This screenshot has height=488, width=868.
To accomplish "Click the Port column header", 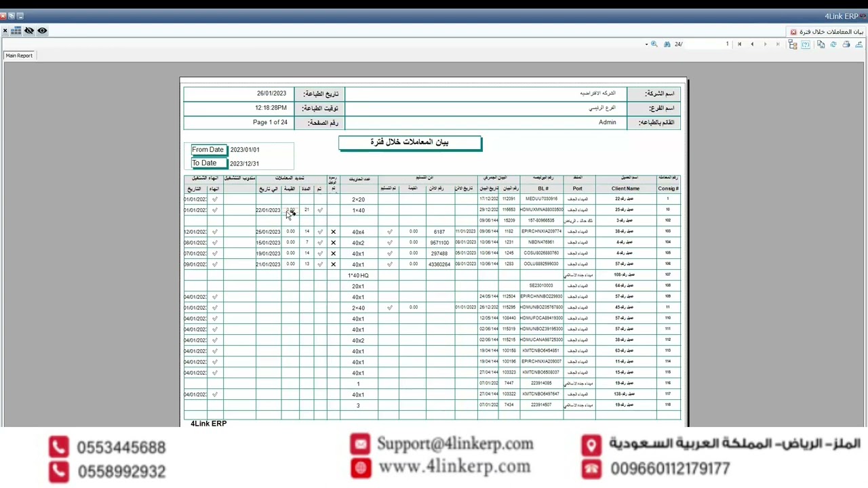I will point(577,188).
